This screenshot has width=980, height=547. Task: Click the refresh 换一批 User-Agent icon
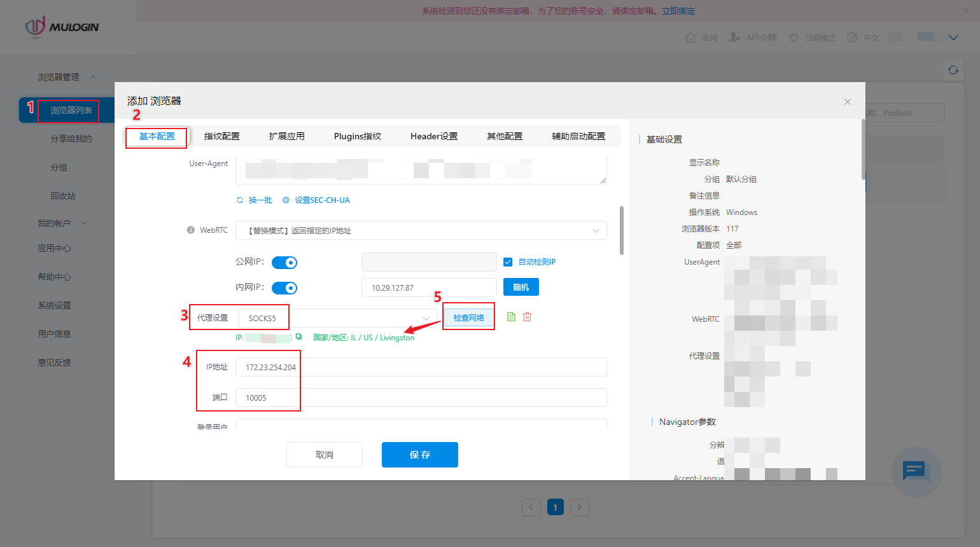click(240, 200)
